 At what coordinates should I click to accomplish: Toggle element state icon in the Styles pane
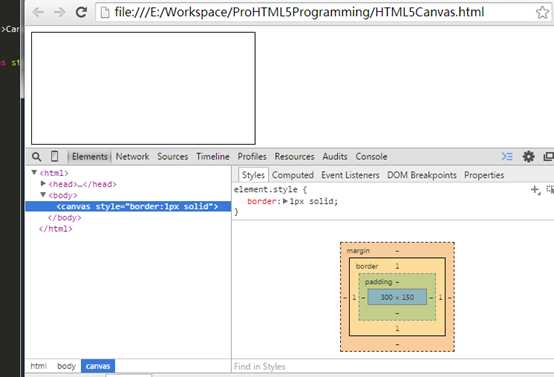(550, 189)
